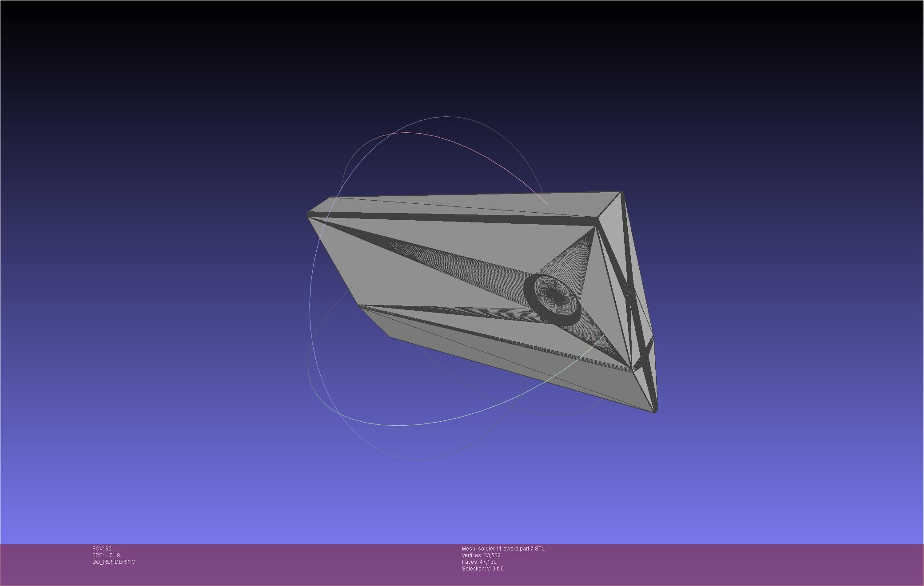Viewport: 924px width, 586px height.
Task: Click the FPS: 71.9 readout
Action: [x=106, y=555]
